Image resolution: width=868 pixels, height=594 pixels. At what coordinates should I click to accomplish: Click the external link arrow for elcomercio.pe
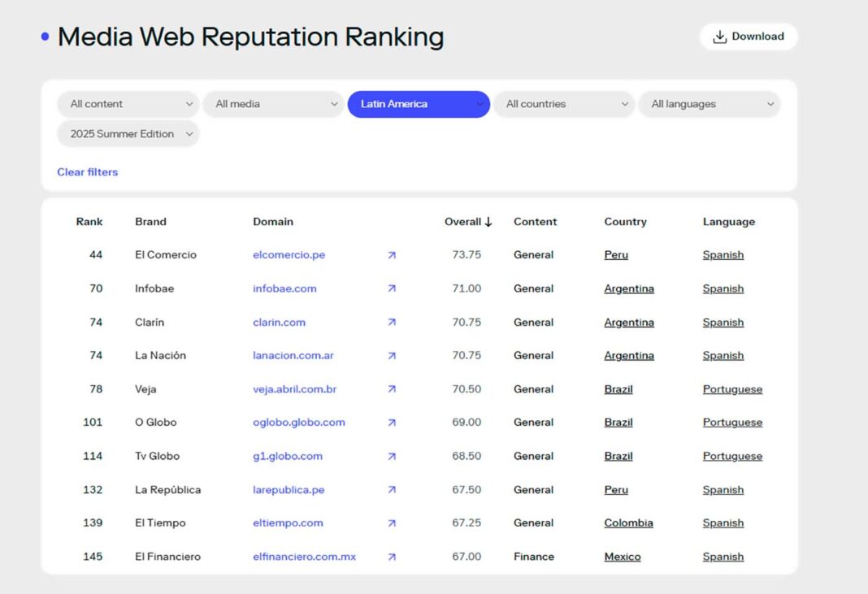coord(392,255)
